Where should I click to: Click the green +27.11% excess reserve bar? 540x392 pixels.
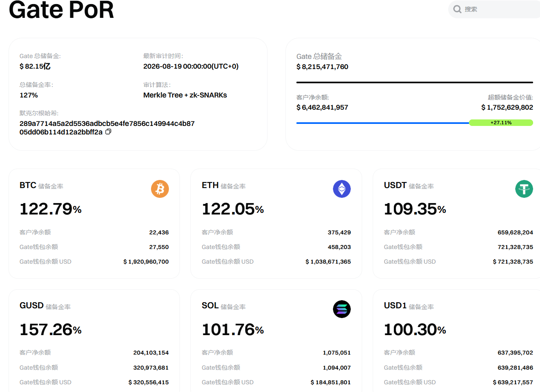pyautogui.click(x=501, y=123)
